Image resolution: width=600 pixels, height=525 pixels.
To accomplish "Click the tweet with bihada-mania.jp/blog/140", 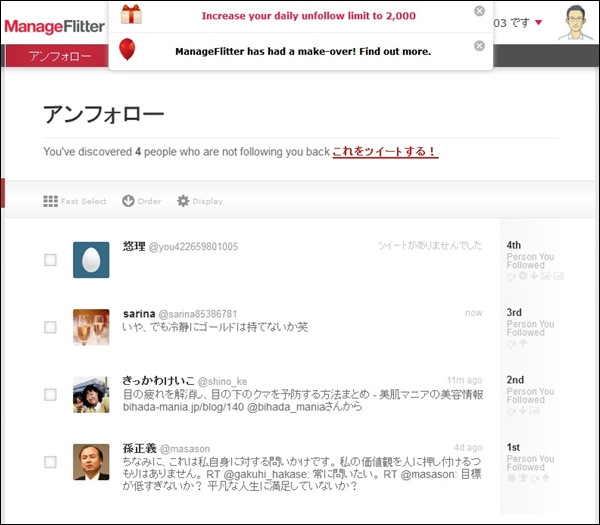I will tap(303, 400).
